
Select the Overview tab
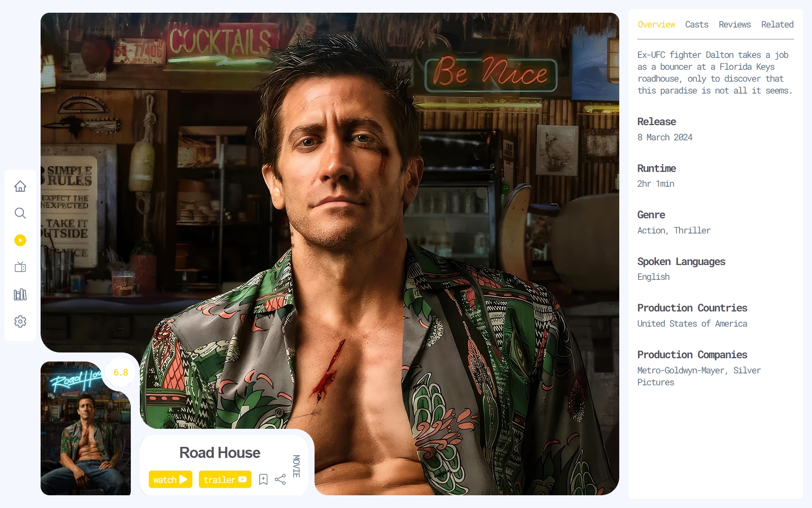(656, 25)
